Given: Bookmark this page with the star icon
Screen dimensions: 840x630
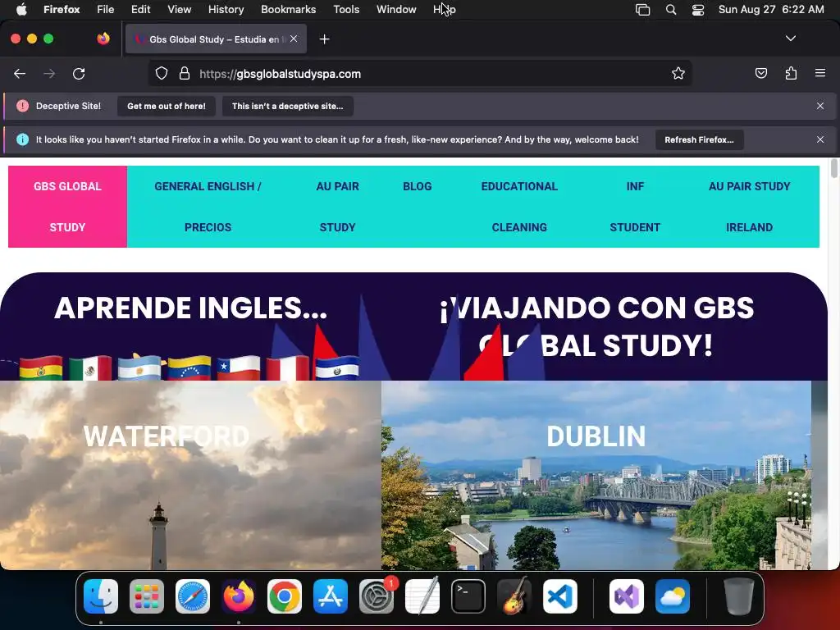Looking at the screenshot, I should coord(678,73).
